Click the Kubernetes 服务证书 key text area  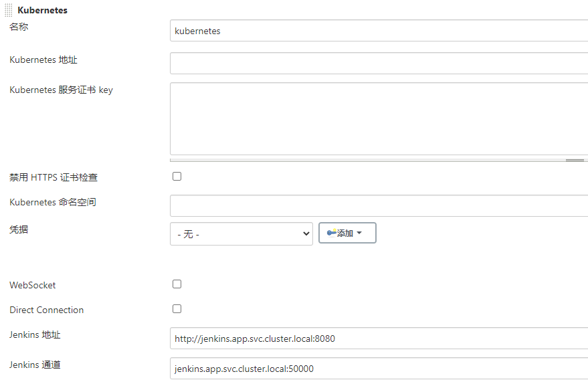pos(379,118)
